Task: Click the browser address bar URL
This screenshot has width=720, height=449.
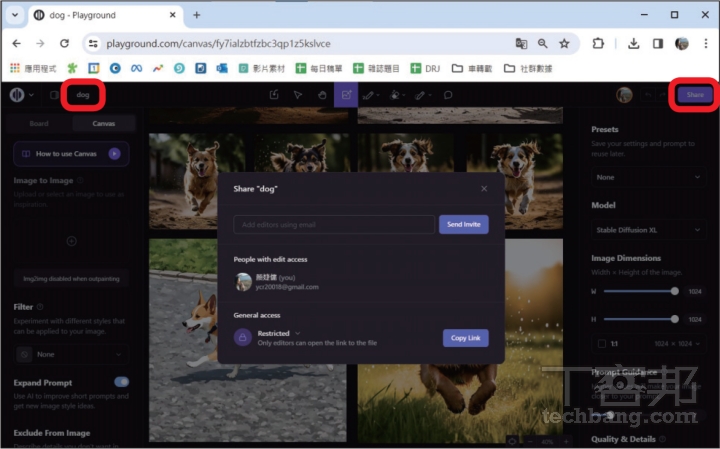Action: 218,44
